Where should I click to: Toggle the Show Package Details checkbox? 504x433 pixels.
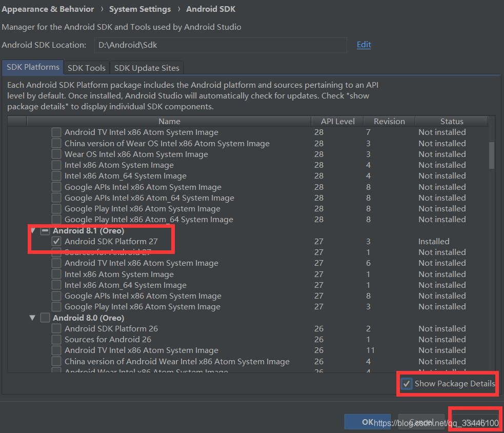coord(406,383)
